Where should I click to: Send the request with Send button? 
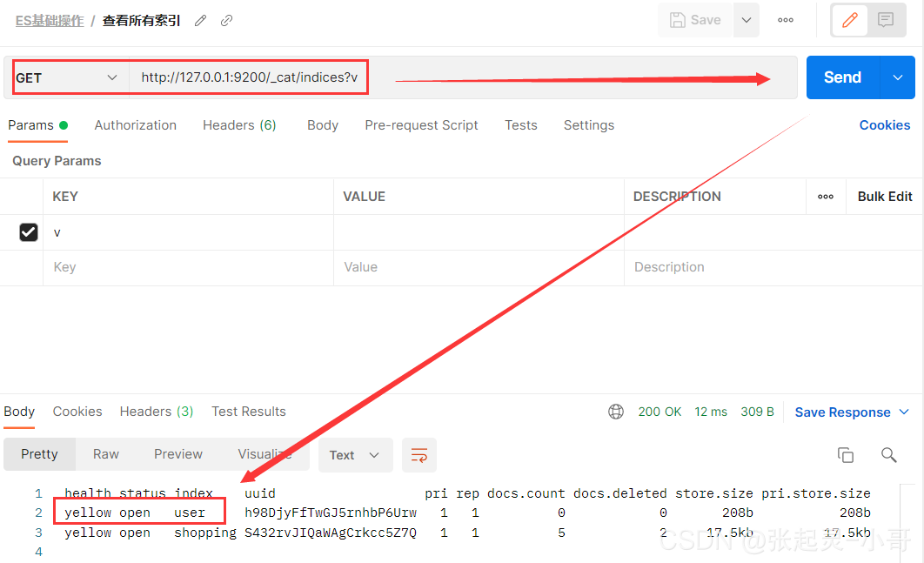coord(843,77)
